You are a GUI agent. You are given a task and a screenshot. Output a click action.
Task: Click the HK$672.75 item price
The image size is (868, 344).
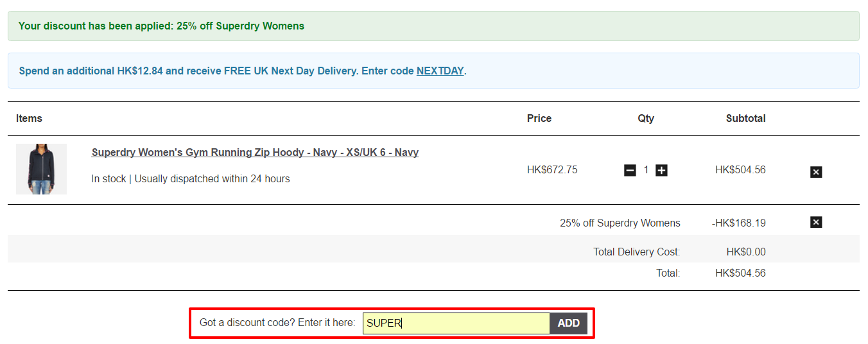pos(552,170)
